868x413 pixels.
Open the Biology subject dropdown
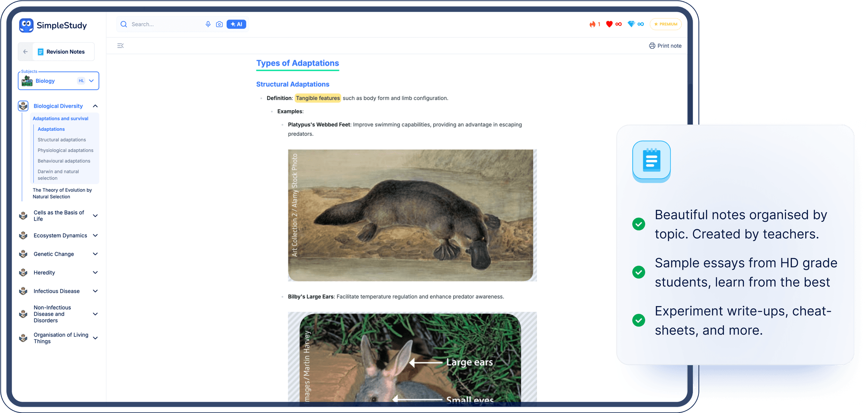coord(91,81)
